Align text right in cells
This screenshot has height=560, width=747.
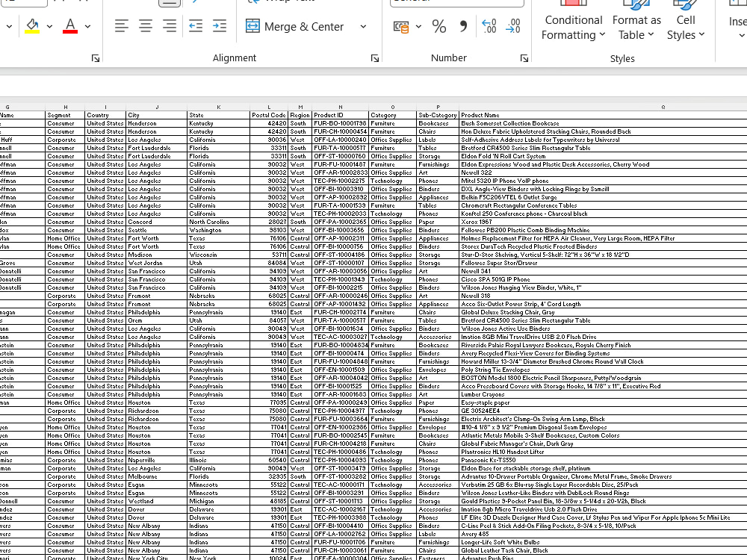click(169, 26)
